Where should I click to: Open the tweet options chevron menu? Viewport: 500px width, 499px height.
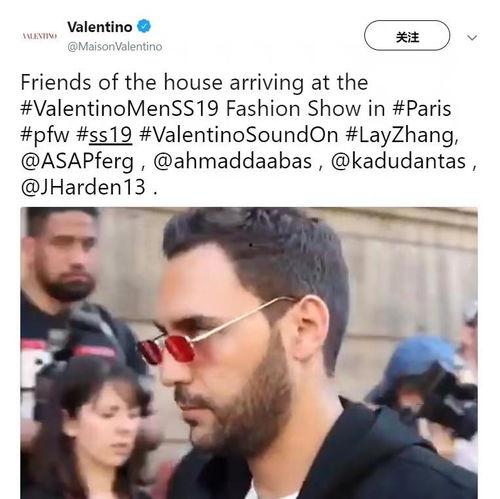click(472, 37)
